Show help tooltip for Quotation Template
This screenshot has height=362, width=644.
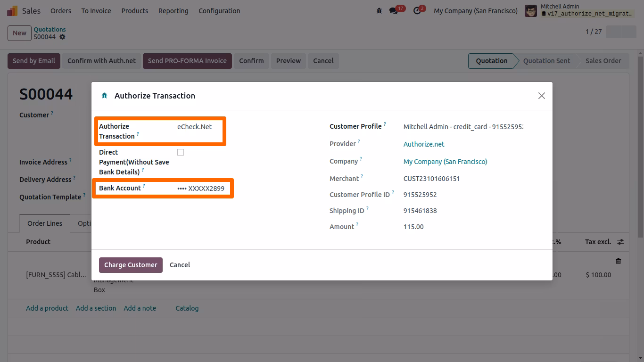[84, 195]
